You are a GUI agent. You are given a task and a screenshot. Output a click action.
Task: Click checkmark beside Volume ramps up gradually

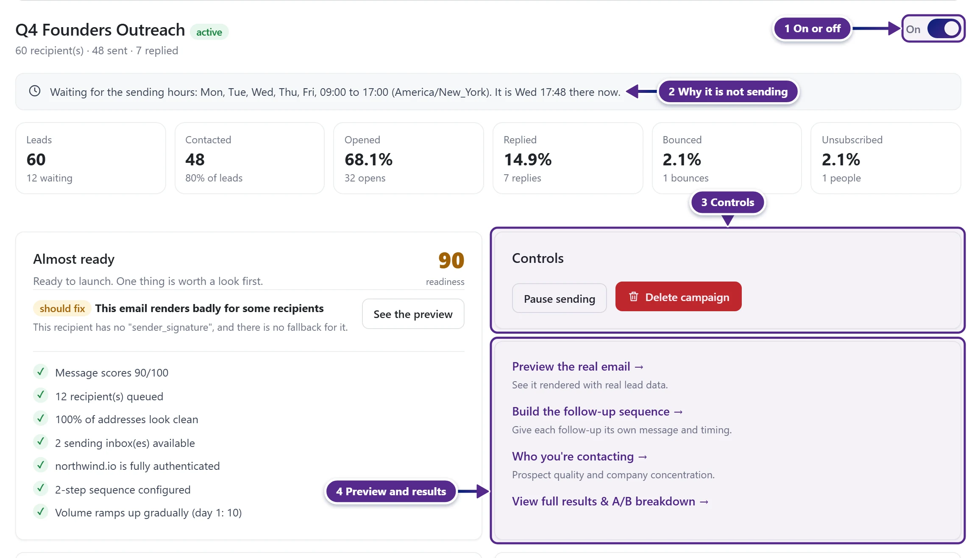pyautogui.click(x=41, y=512)
